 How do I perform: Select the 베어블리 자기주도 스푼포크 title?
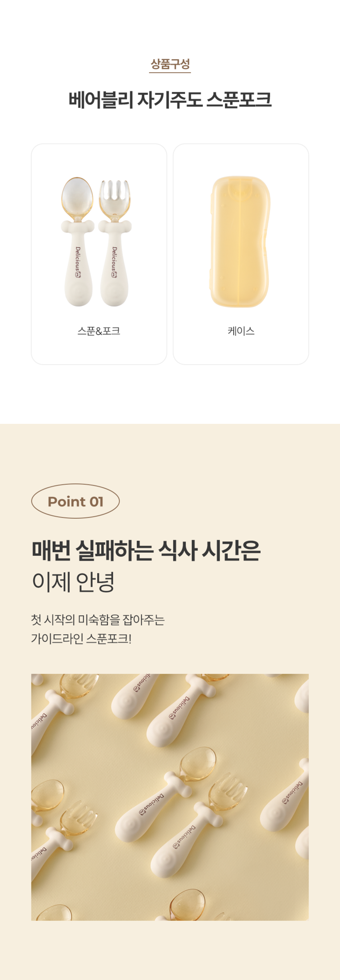170,100
